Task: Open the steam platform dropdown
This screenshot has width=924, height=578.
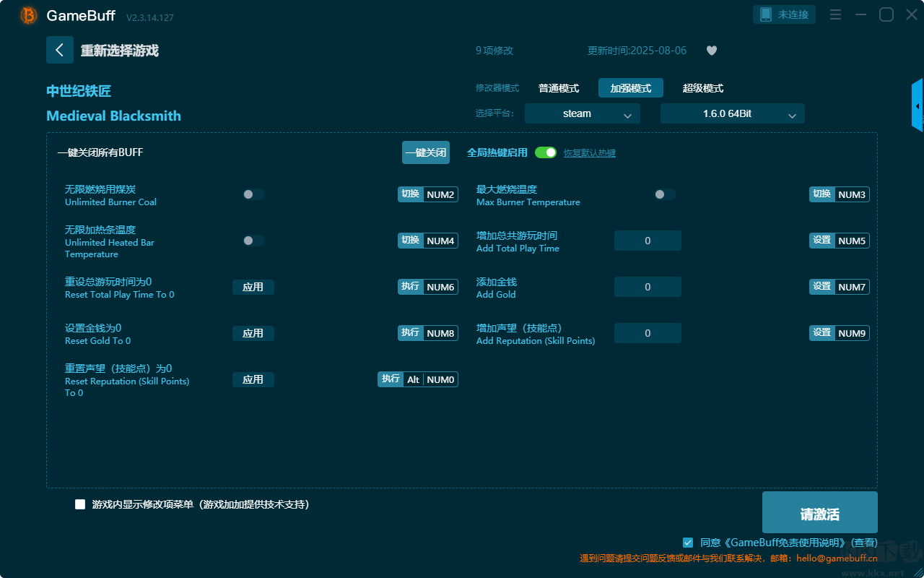Action: 582,113
